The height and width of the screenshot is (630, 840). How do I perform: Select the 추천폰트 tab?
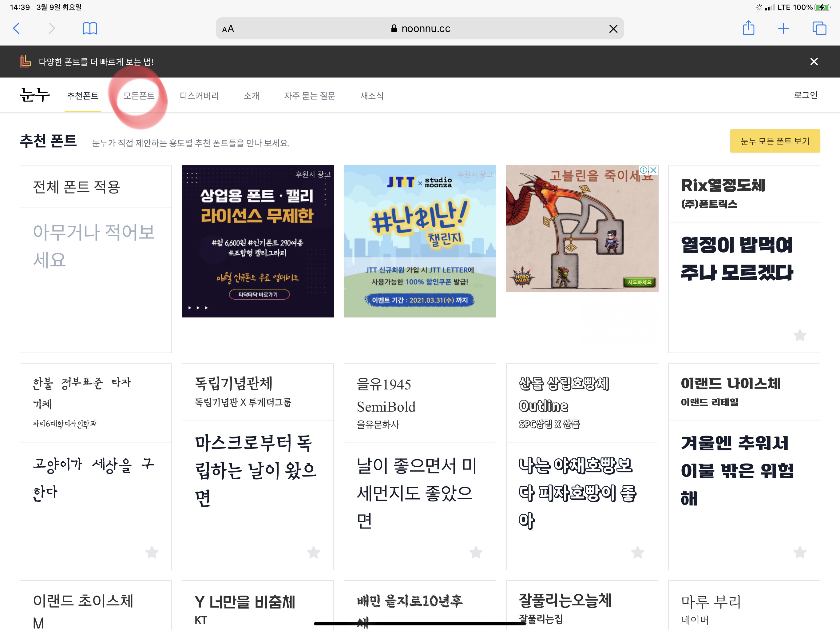click(83, 96)
